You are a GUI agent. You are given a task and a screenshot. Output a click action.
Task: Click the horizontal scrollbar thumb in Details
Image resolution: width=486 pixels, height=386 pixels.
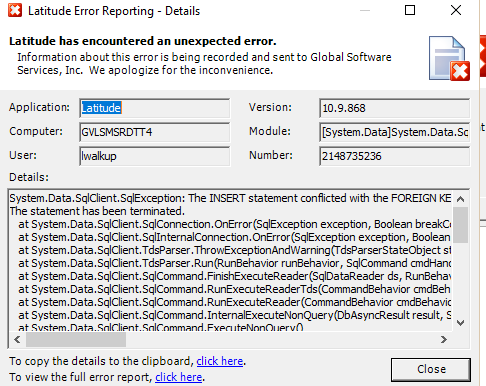(76, 340)
